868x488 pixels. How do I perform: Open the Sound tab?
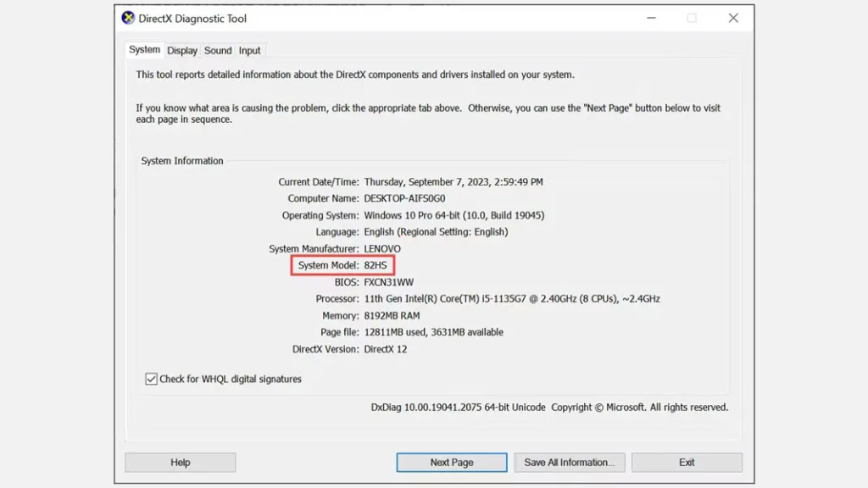(x=218, y=50)
